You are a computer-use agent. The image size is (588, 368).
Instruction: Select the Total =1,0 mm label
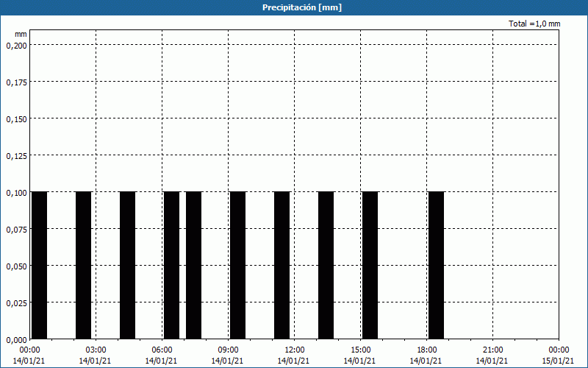(x=534, y=24)
